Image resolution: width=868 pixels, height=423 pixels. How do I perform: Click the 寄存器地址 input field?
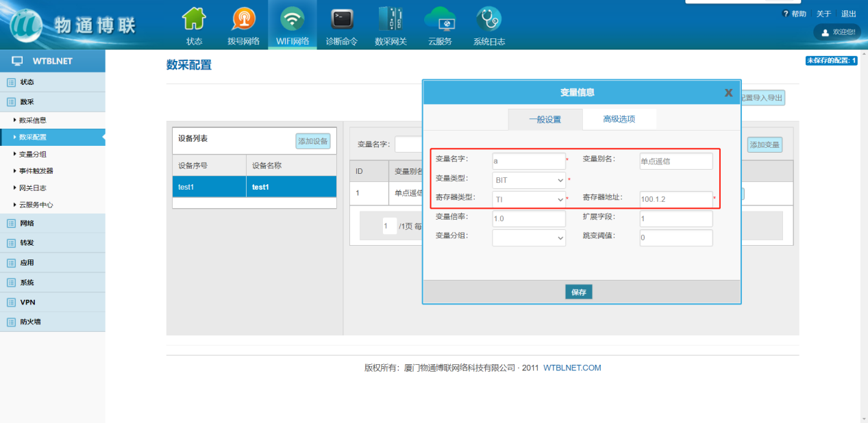[x=676, y=199]
